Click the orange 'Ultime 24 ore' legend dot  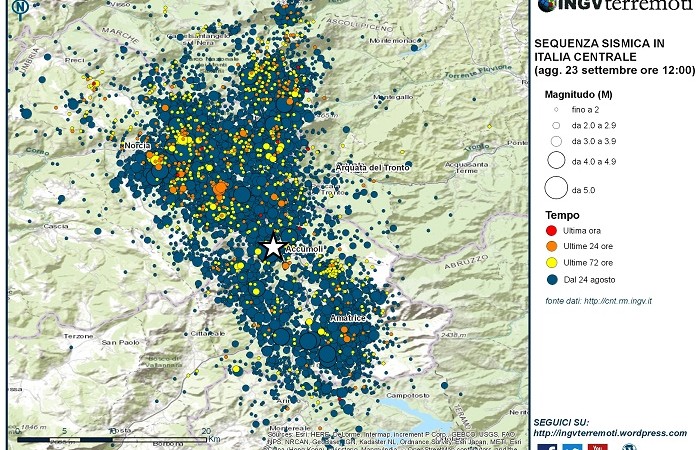554,246
